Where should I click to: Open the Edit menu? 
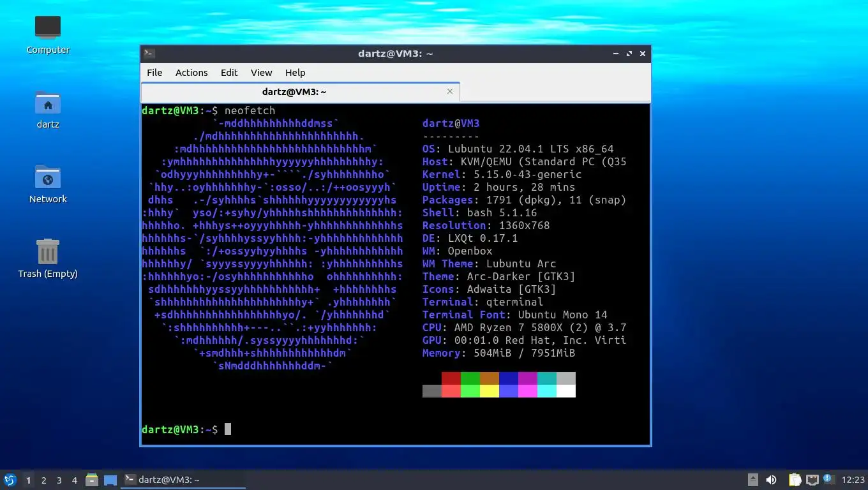[x=229, y=73]
